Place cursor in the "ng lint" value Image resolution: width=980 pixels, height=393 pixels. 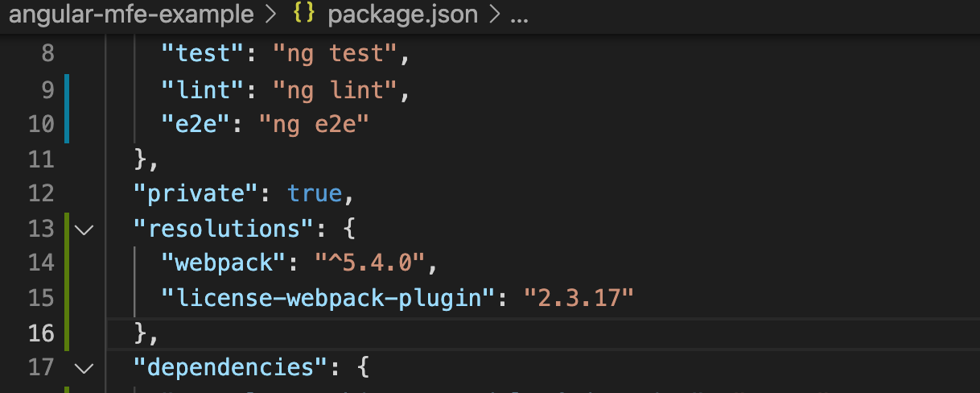[336, 91]
